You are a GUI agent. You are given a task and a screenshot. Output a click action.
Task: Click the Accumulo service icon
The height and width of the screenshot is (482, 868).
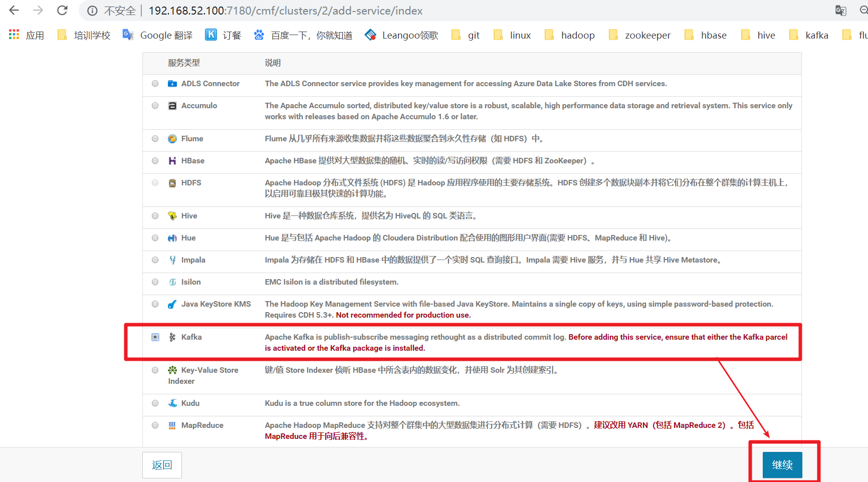point(172,106)
